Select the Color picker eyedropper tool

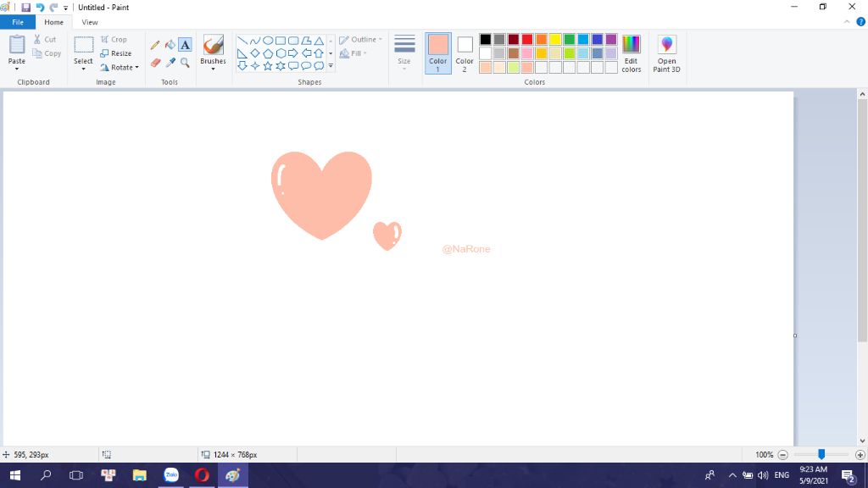(170, 63)
